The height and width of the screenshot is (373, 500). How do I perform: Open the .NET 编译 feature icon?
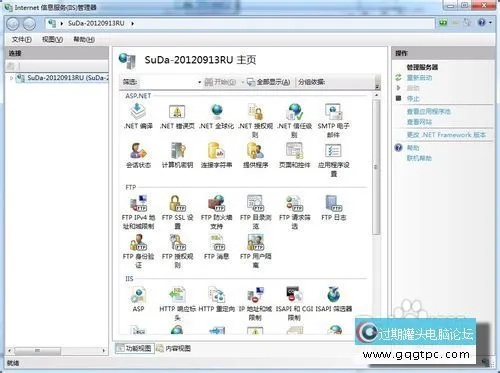click(x=138, y=116)
